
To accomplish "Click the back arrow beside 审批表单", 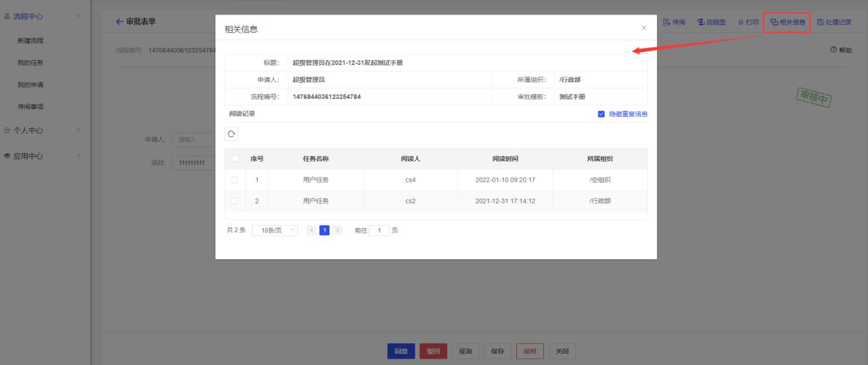I will (x=120, y=22).
